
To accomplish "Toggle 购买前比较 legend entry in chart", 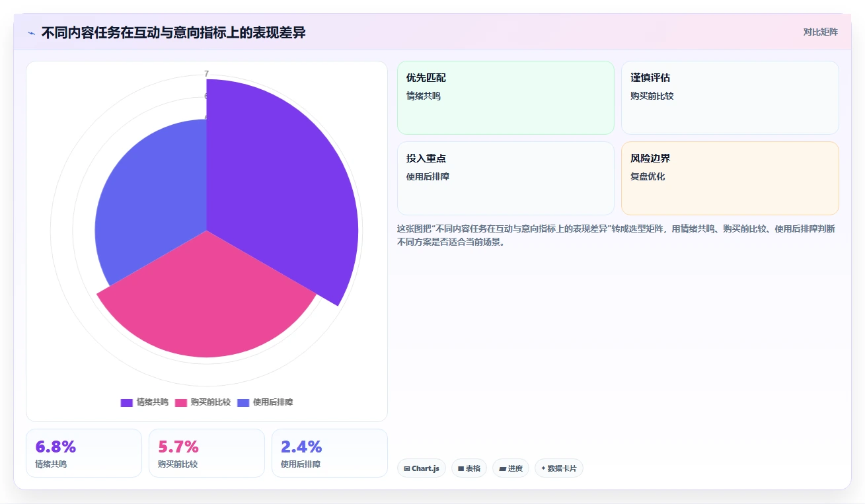I will point(202,402).
